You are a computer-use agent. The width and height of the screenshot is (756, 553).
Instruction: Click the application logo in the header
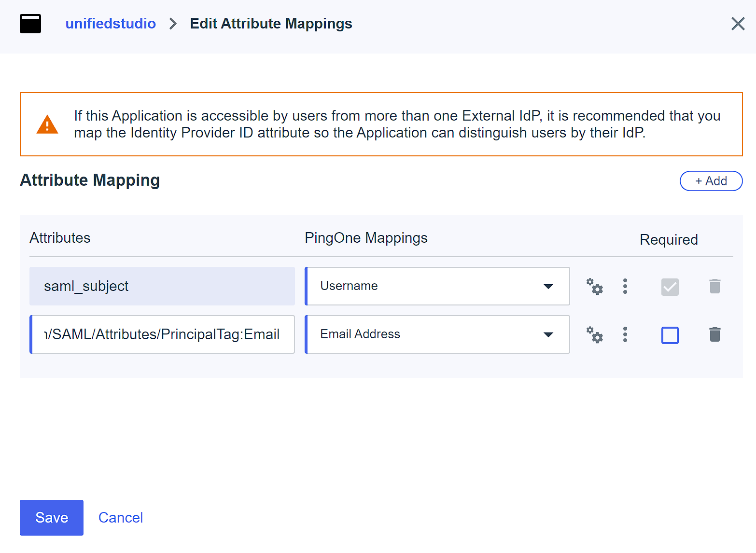click(30, 23)
